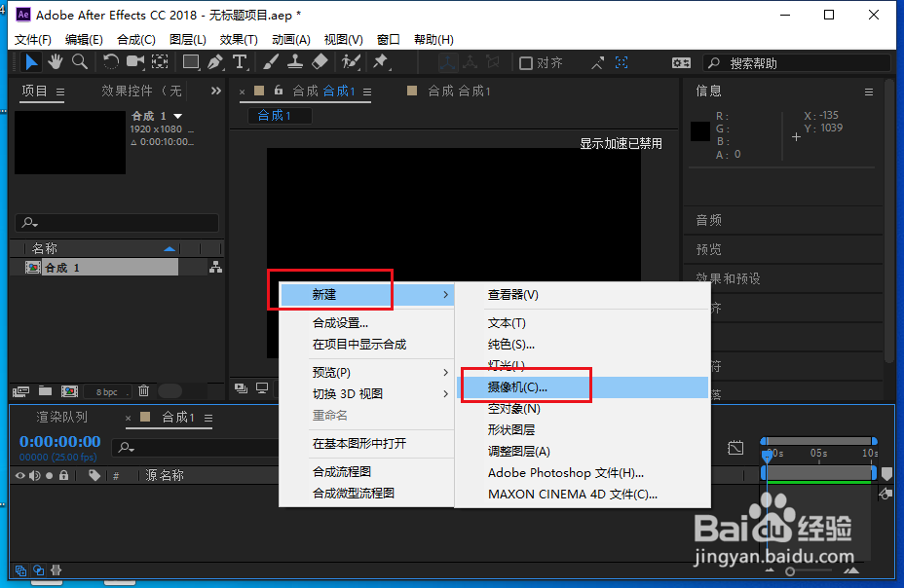Image resolution: width=904 pixels, height=588 pixels.
Task: Toggle the audio speaker column header
Action: point(35,476)
